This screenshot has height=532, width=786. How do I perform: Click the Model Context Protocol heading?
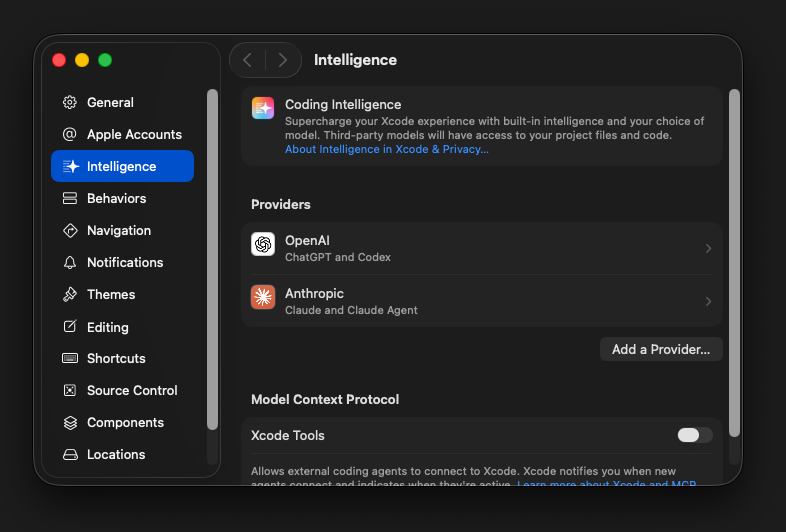325,400
